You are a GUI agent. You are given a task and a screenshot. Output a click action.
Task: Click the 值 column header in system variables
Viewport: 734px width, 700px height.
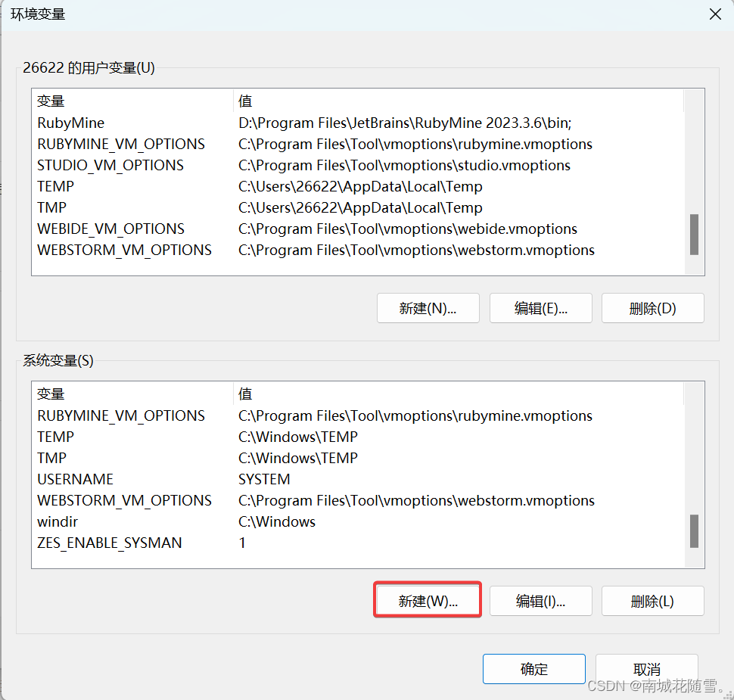click(459, 394)
